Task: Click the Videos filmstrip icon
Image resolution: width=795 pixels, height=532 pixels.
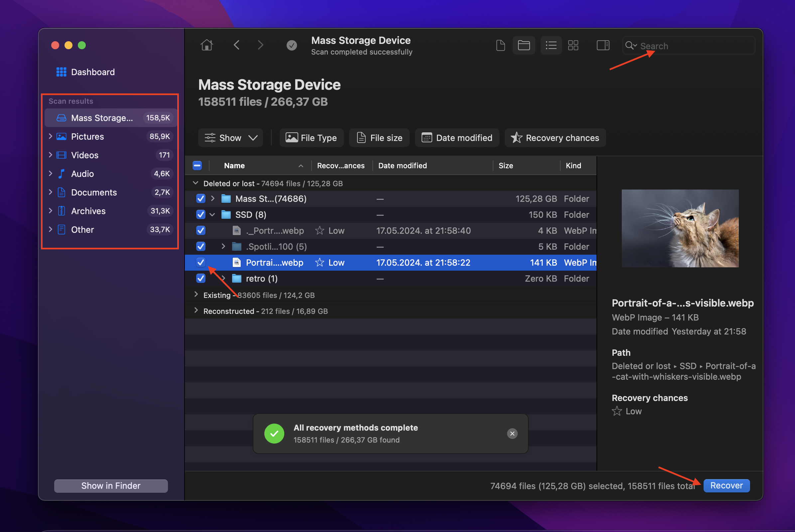Action: coord(62,155)
